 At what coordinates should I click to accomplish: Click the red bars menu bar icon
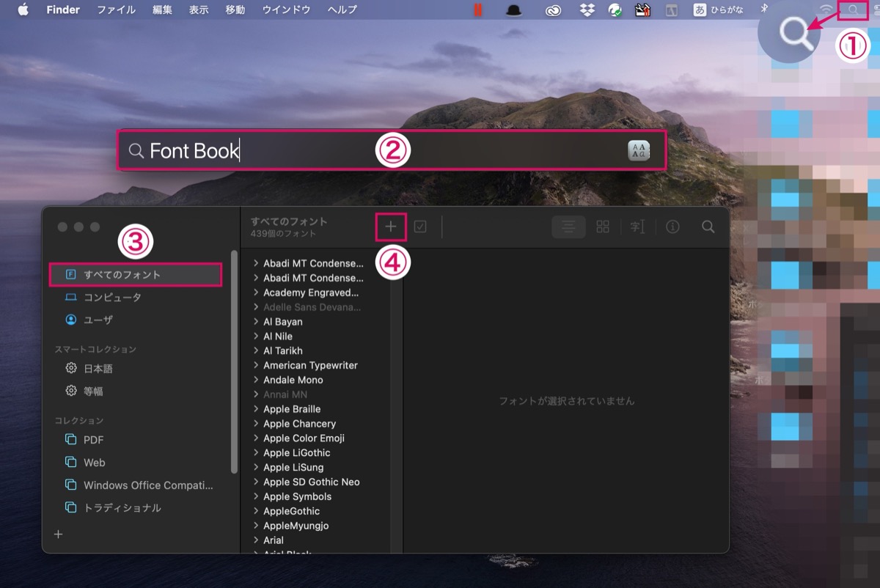[x=478, y=10]
